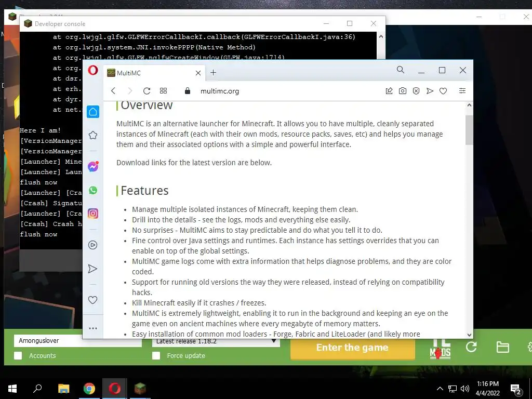532x399 pixels.
Task: Open WhatsApp in Opera sidebar
Action: 93,190
